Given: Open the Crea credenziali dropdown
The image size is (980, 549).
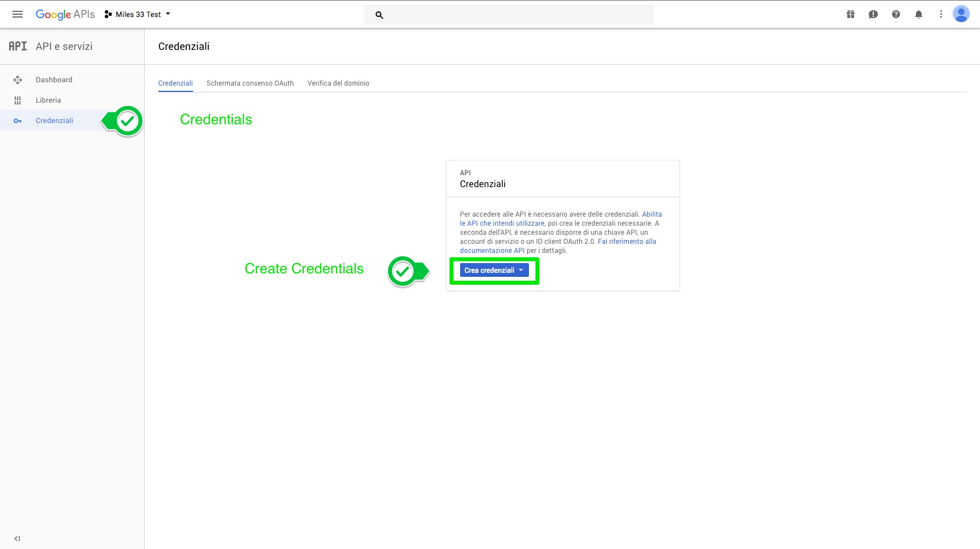Looking at the screenshot, I should coord(494,271).
